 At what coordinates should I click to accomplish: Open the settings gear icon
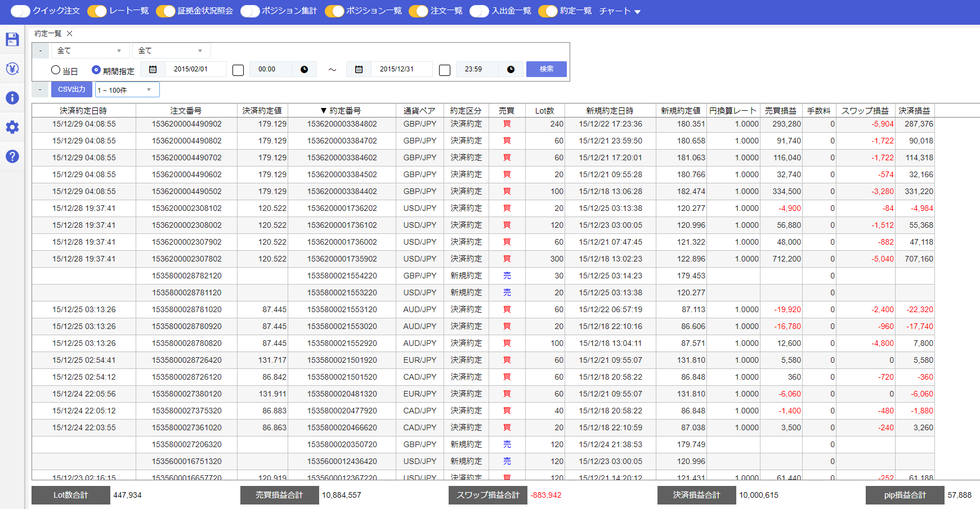pos(12,127)
